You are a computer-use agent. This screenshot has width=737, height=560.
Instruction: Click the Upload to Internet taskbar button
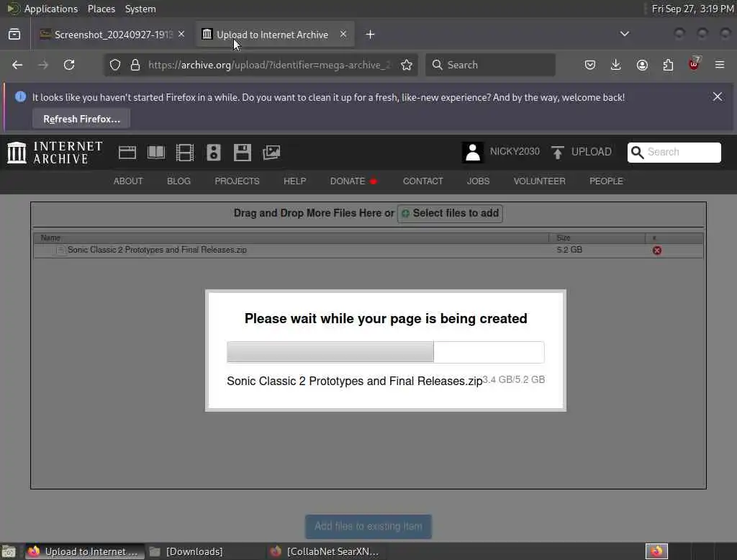[x=83, y=551]
